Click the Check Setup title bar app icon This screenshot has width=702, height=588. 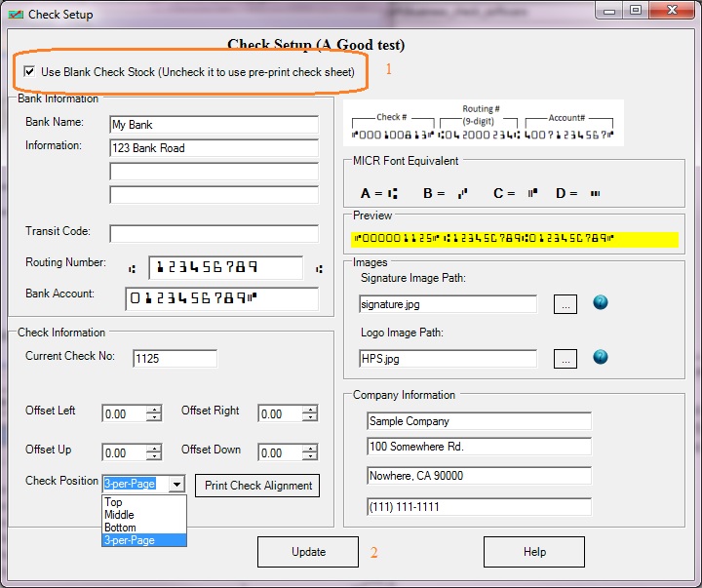coord(16,15)
